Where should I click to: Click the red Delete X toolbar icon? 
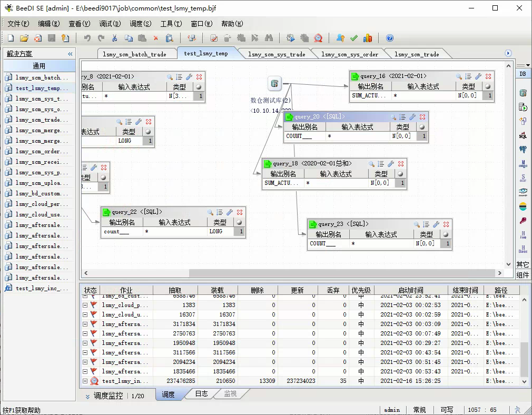(156, 38)
